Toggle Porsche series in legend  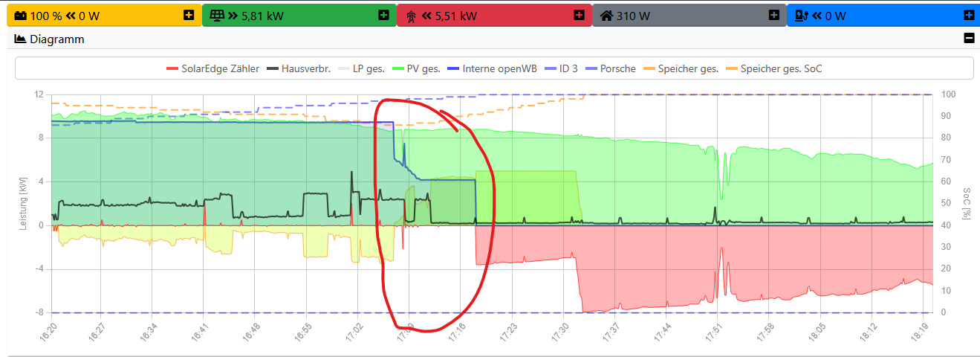[x=610, y=68]
